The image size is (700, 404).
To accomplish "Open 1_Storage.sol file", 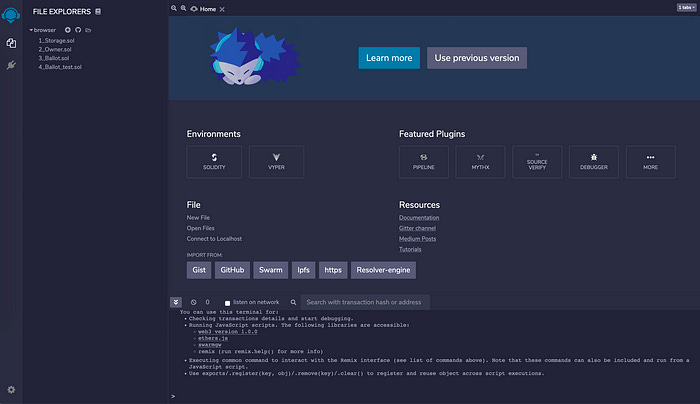I will (x=56, y=41).
